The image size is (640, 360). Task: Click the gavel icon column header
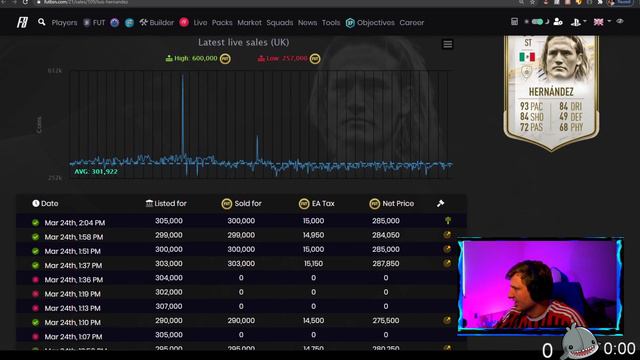coord(440,203)
